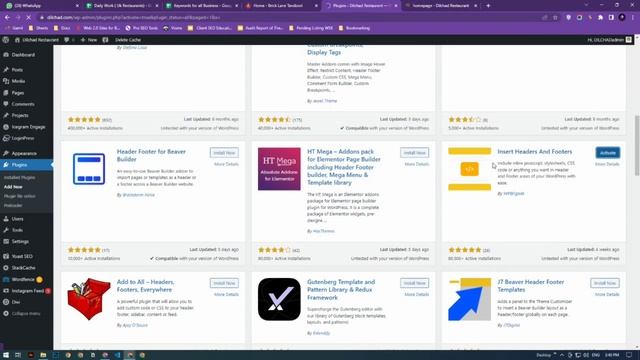Open the Chrome three-dot menu
The width and height of the screenshot is (640, 360).
tap(633, 18)
